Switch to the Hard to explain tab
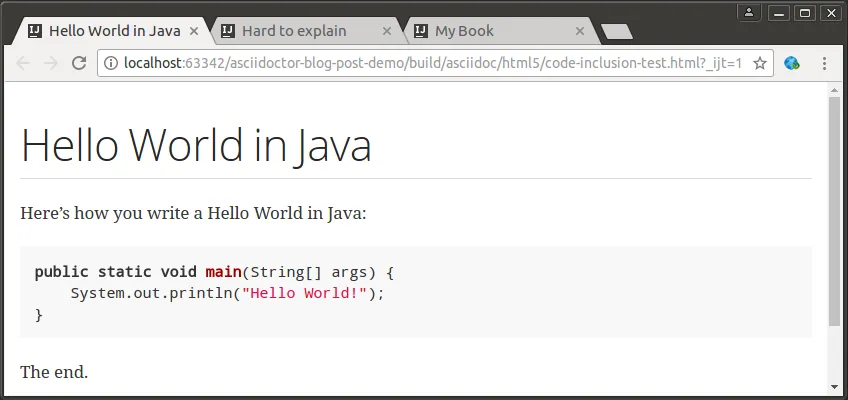Viewport: 848px width, 400px height. click(x=294, y=31)
